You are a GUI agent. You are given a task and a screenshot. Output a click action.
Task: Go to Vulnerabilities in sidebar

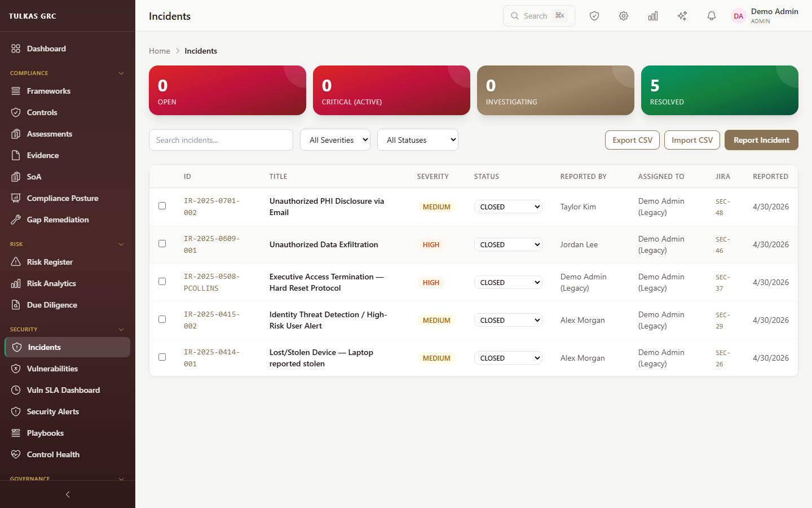68,369
